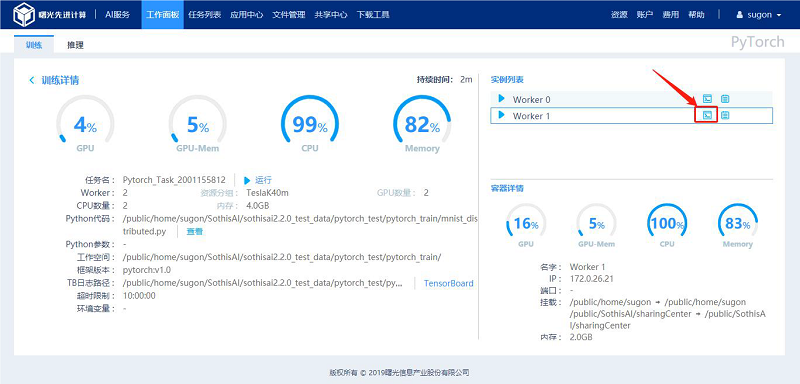Click the blue play icon before 运行

pyautogui.click(x=247, y=181)
